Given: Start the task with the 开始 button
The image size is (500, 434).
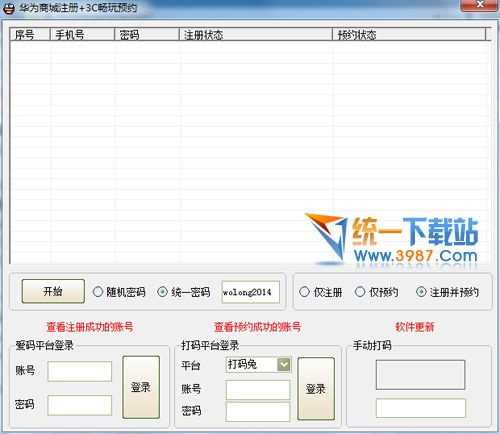Looking at the screenshot, I should coord(53,291).
